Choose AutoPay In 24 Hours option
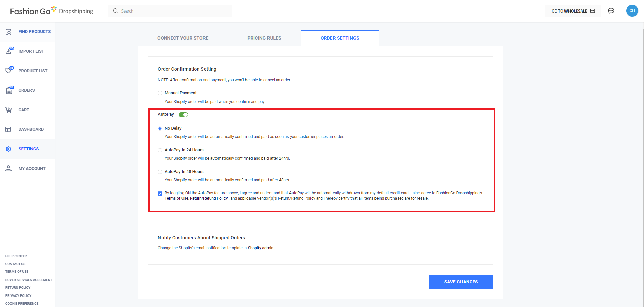 coord(160,150)
